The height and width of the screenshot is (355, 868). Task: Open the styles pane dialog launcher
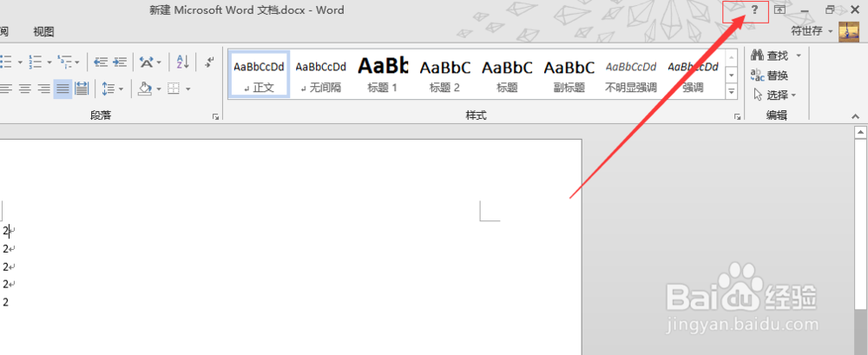coord(737,116)
